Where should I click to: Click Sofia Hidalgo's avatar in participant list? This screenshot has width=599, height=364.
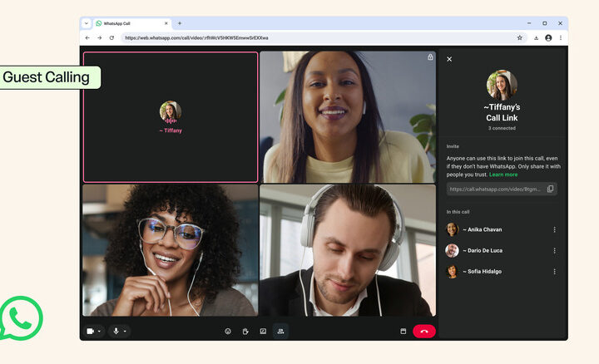[x=452, y=271]
